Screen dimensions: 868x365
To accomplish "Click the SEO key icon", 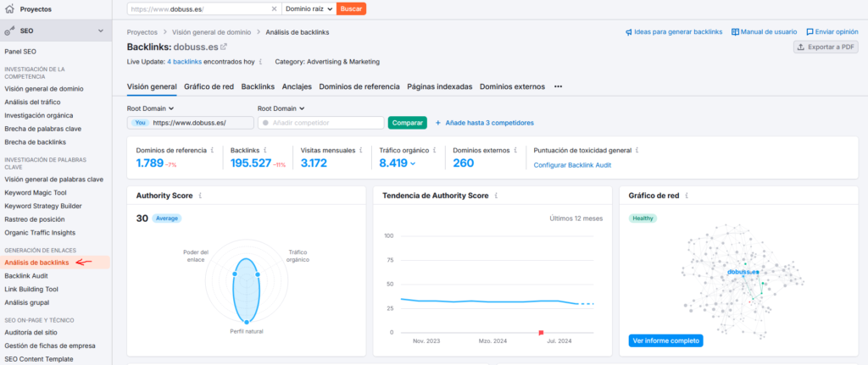I will (x=9, y=31).
